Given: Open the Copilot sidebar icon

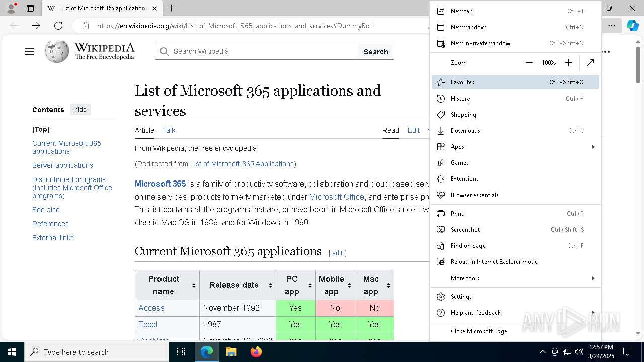Looking at the screenshot, I should pos(632,26).
